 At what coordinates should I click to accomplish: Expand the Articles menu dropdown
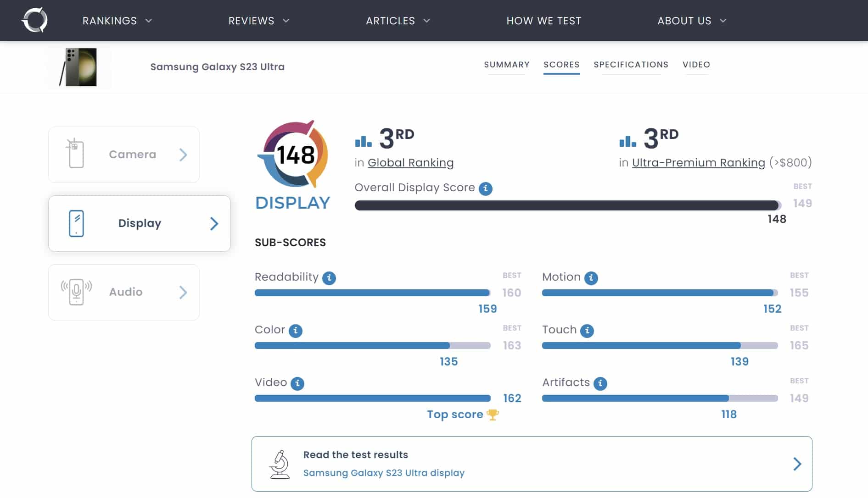(398, 21)
